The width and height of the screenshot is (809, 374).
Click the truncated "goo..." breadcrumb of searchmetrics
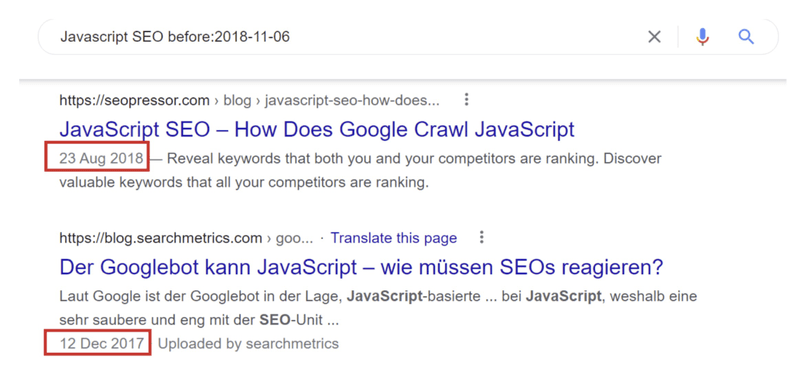pos(295,238)
